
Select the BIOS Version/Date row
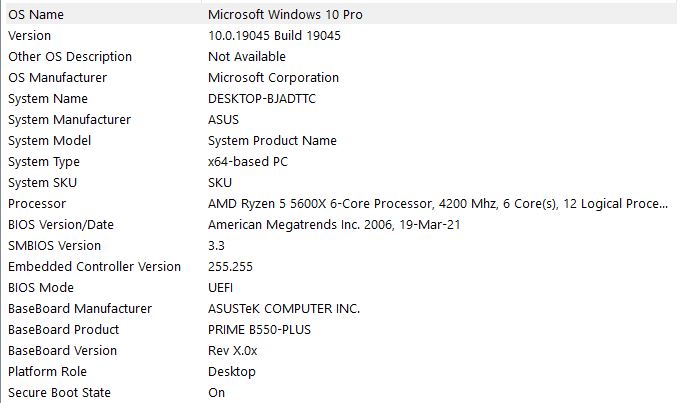point(60,224)
